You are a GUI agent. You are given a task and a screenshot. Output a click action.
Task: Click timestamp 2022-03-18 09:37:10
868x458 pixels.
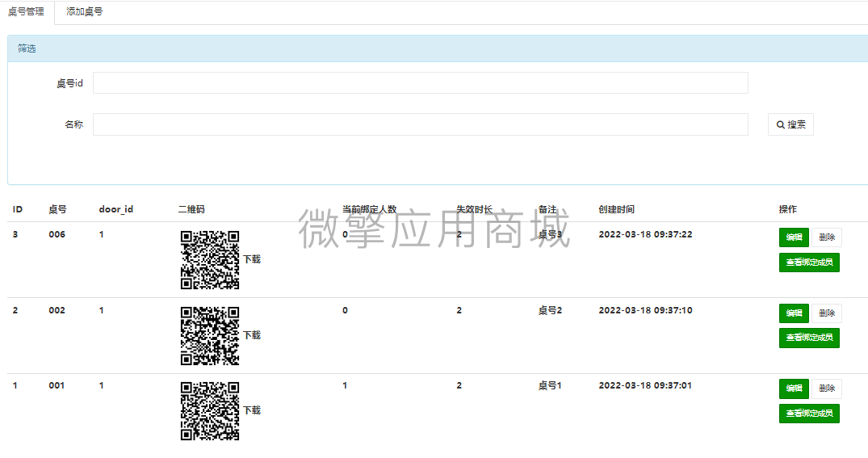point(645,310)
